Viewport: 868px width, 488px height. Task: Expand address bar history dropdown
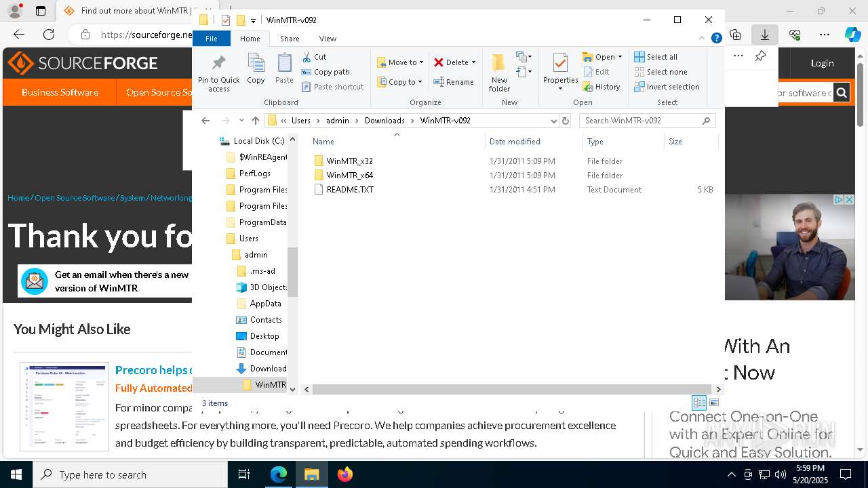553,121
